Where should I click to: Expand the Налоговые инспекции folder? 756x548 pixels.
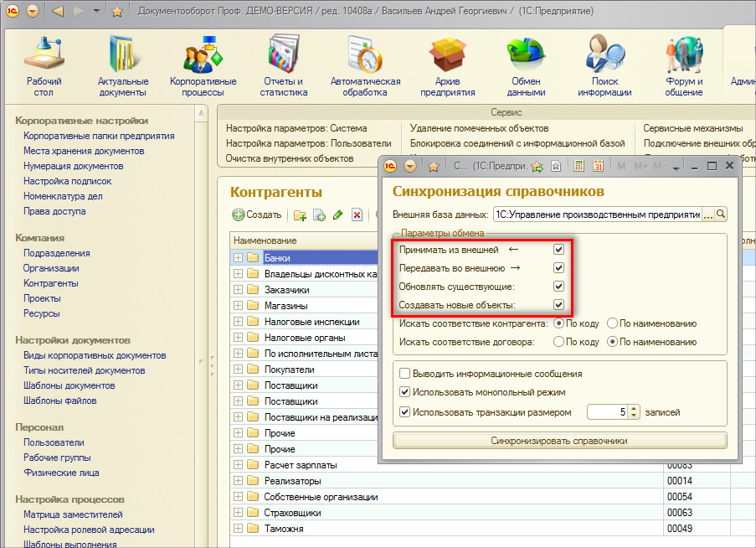238,321
